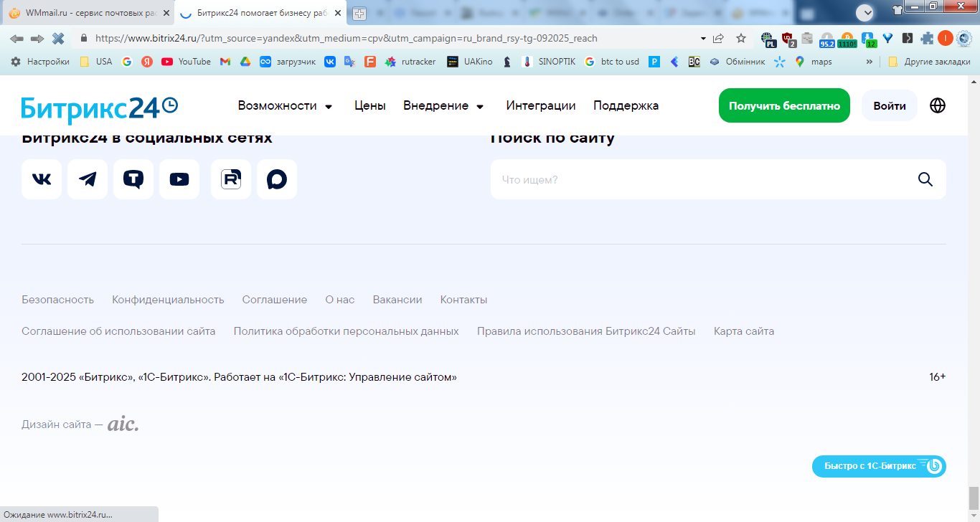Go back with browser back arrow
The image size is (980, 522).
17,38
